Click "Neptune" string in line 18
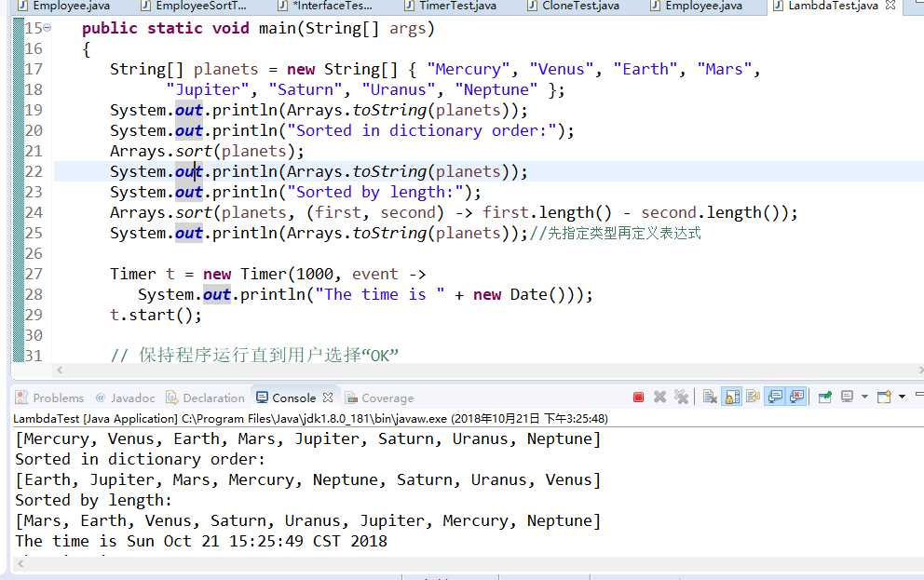This screenshot has width=924, height=580. point(496,90)
